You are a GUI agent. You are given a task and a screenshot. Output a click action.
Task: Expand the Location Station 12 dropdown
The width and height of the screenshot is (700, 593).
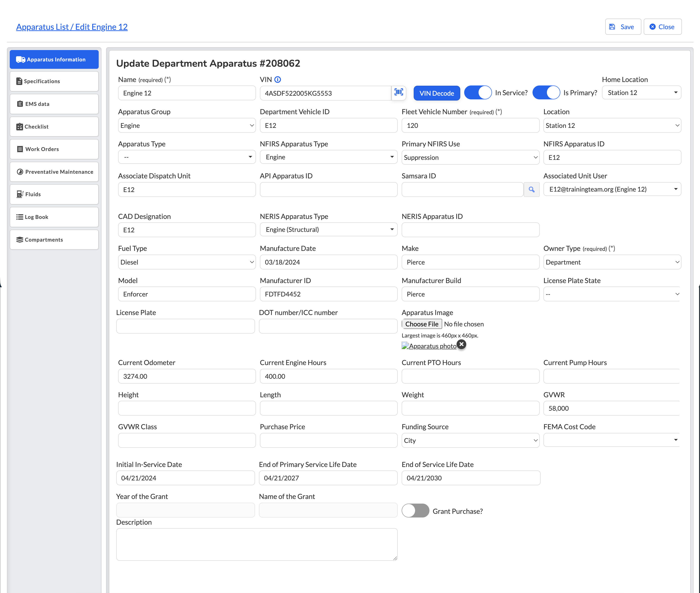612,125
